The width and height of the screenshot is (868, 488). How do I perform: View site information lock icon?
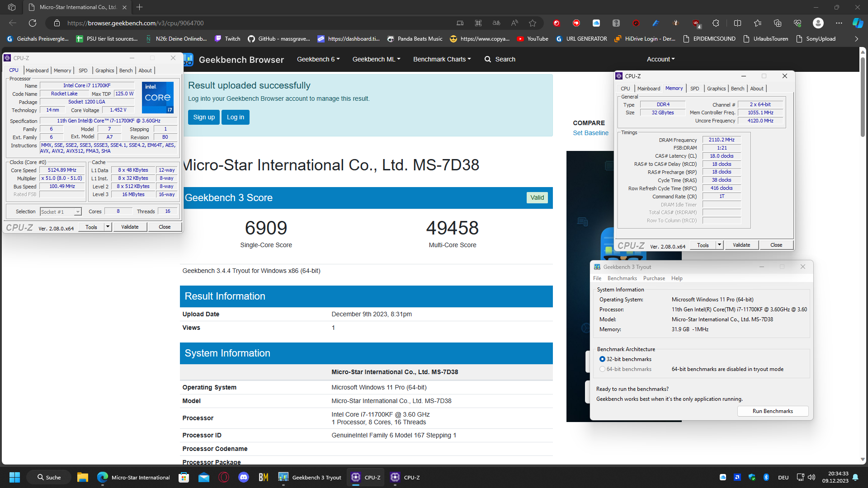point(57,23)
